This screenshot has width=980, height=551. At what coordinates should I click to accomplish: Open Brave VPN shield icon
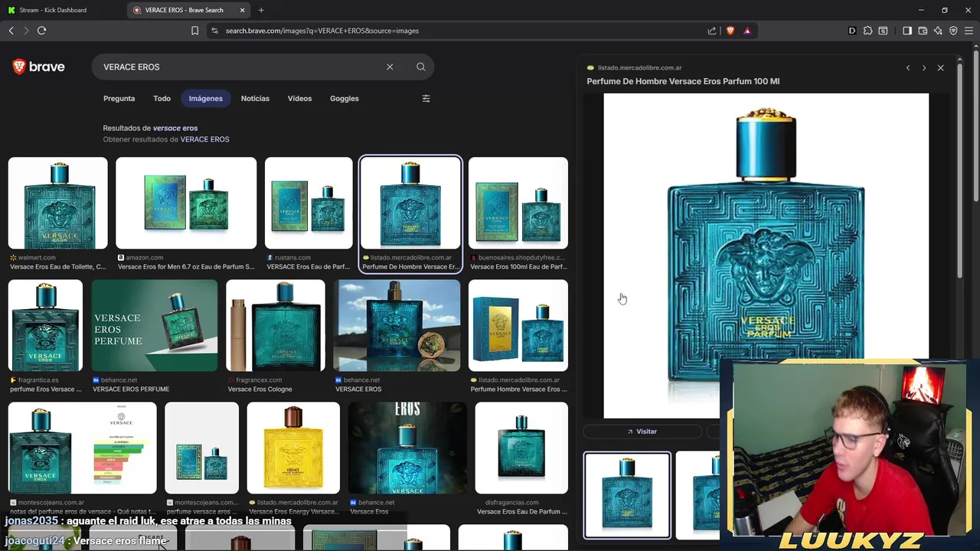953,31
